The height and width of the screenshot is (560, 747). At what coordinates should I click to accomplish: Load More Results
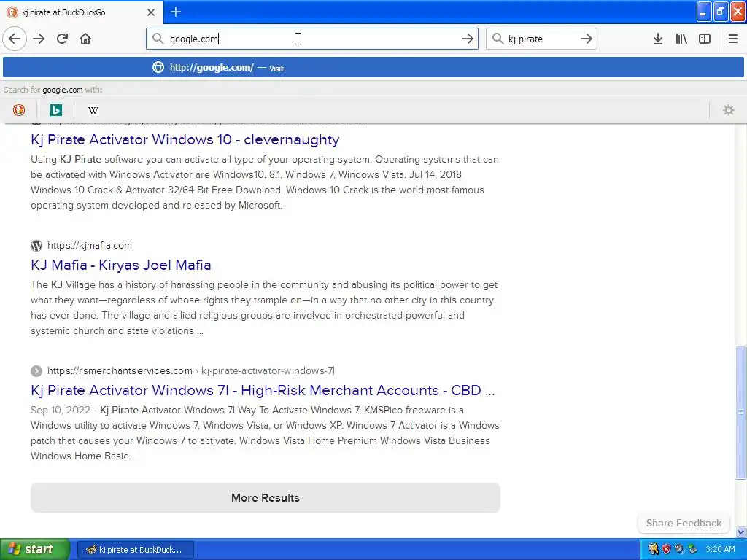point(266,497)
